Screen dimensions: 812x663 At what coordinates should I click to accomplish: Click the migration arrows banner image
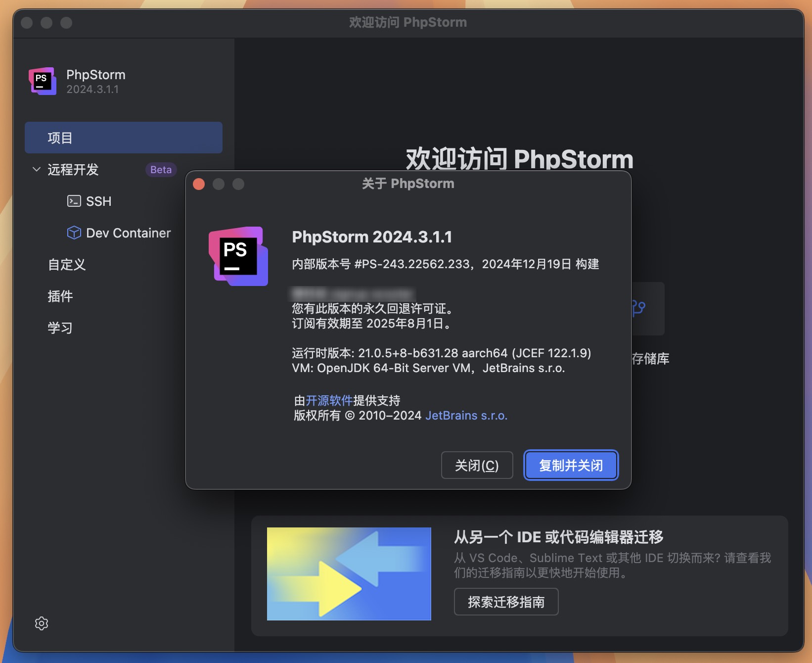pos(349,574)
